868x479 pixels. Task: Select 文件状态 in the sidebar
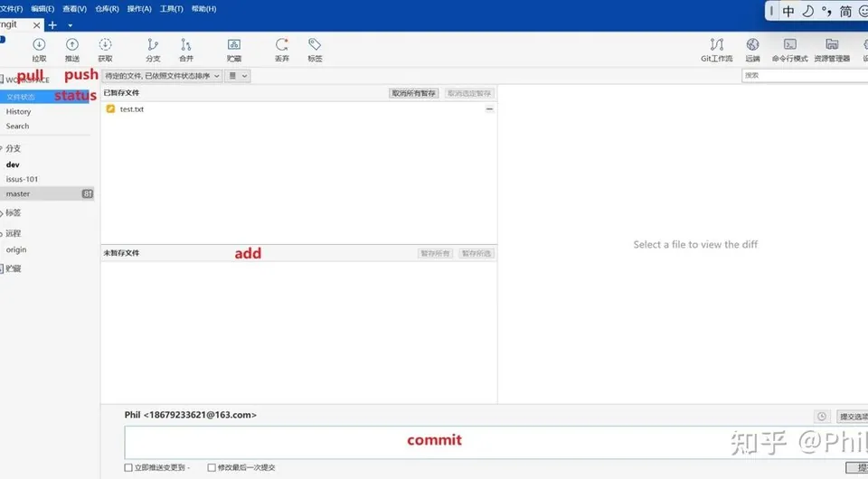click(x=44, y=97)
